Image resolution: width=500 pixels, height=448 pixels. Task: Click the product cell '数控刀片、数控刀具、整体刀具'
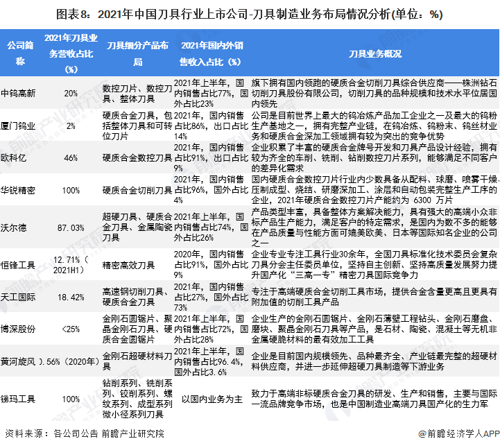[x=137, y=94]
